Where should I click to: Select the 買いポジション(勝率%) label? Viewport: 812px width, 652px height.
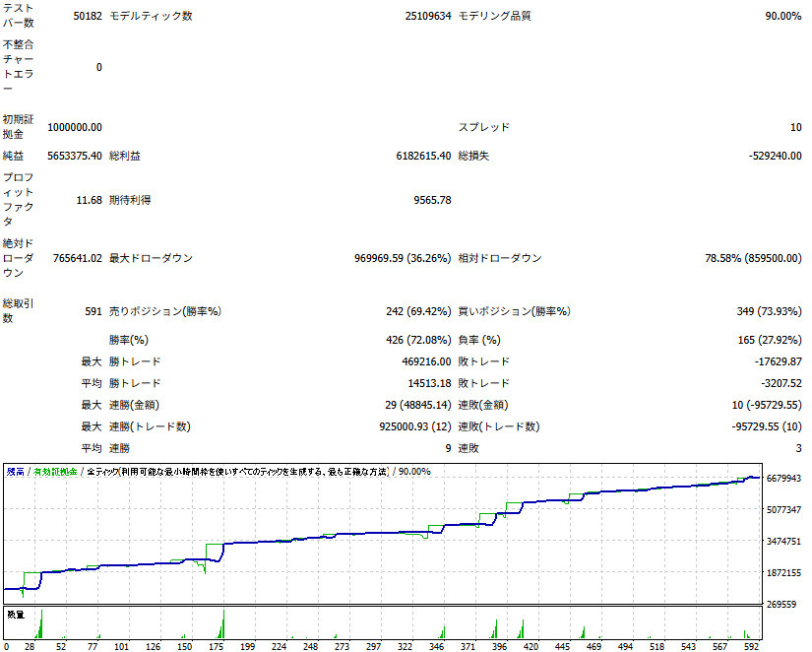514,311
